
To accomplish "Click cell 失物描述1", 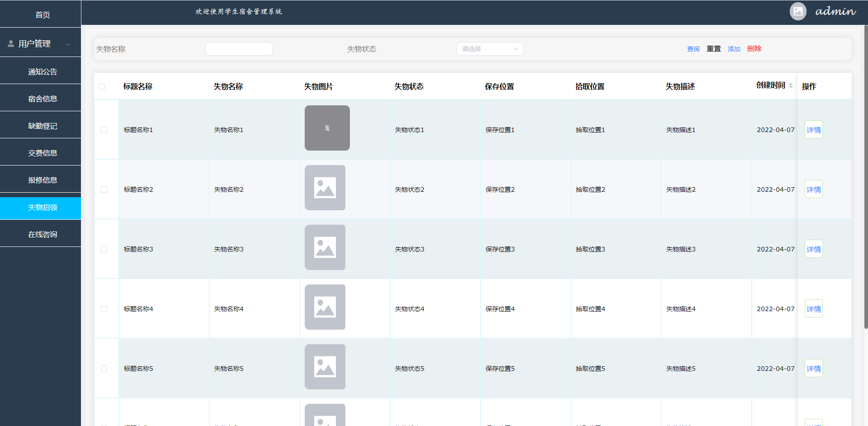I will (681, 130).
